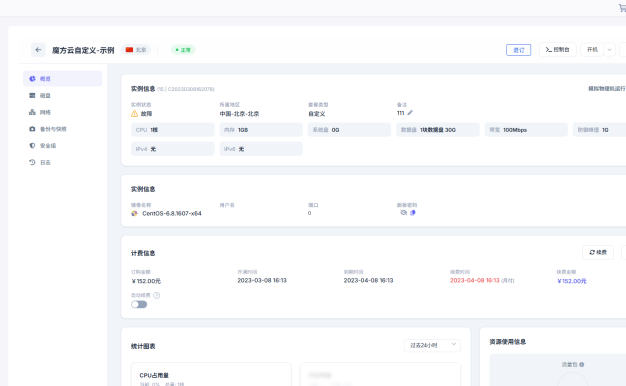This screenshot has height=386, width=626.
Task: Click the activation time 2023-03-08 16:13
Action: 262,281
